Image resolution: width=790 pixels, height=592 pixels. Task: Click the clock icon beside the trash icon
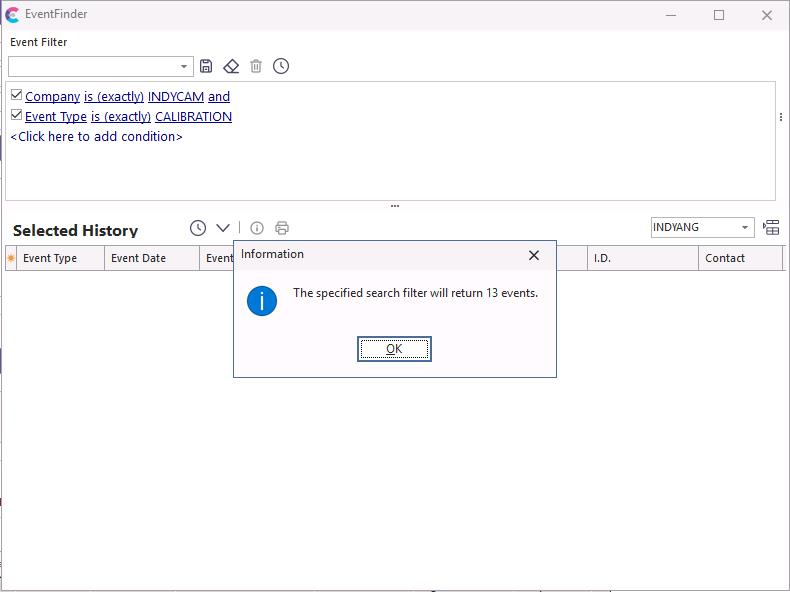(281, 66)
